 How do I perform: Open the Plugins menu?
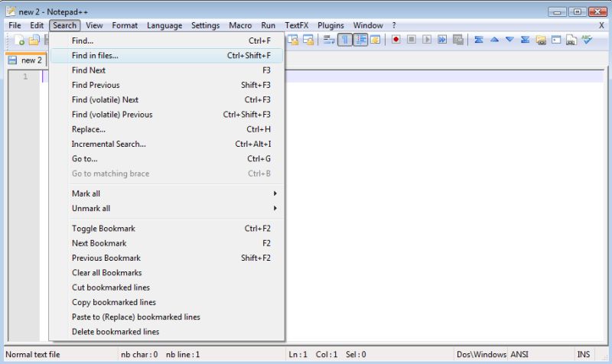tap(330, 25)
